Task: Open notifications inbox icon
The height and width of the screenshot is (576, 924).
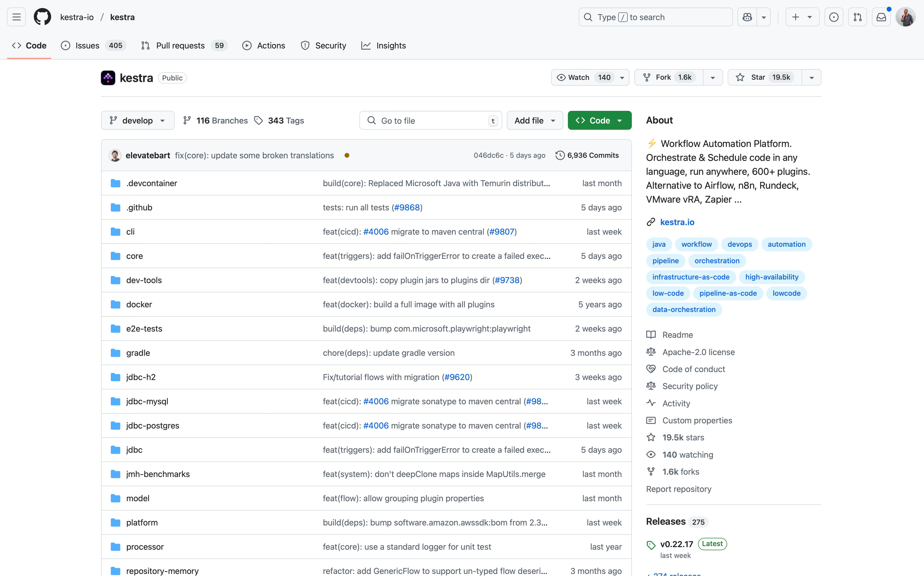Action: (881, 17)
